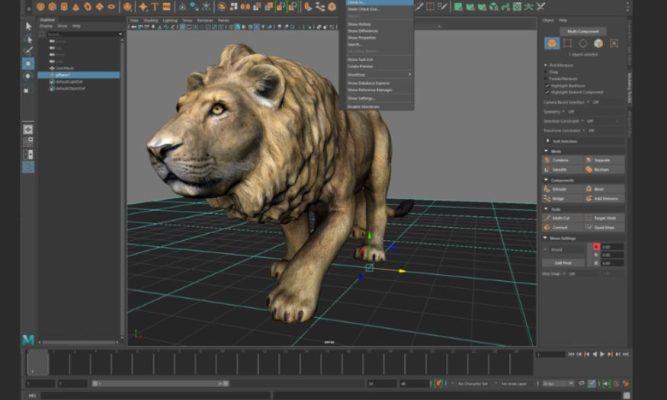Viewport: 667px width, 400px height.
Task: Select the arrow Select tool in left toolbox
Action: click(28, 25)
